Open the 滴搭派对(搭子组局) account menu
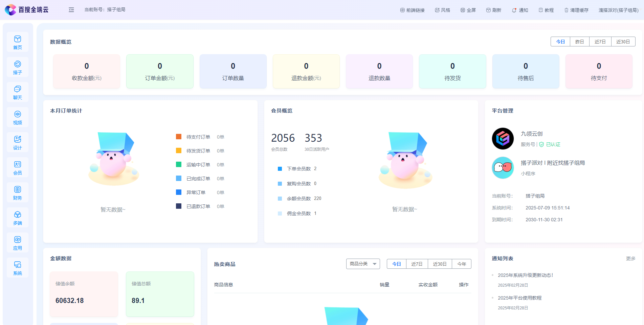This screenshot has width=644, height=325. (x=618, y=10)
